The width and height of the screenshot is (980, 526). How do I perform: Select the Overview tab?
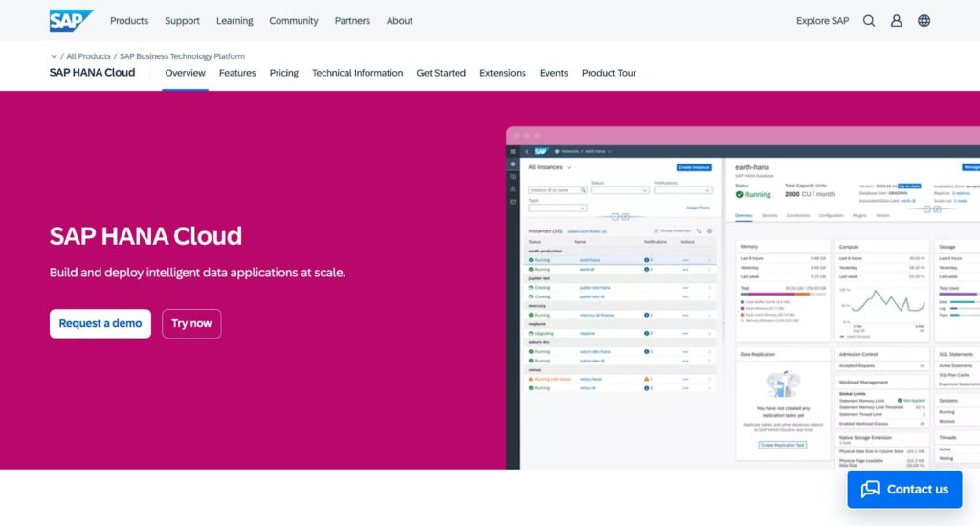click(x=185, y=73)
